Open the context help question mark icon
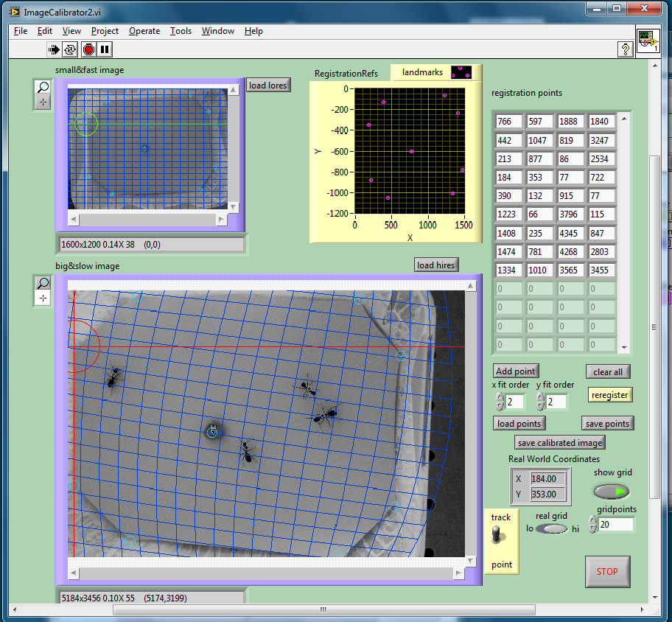672x622 pixels. click(625, 49)
